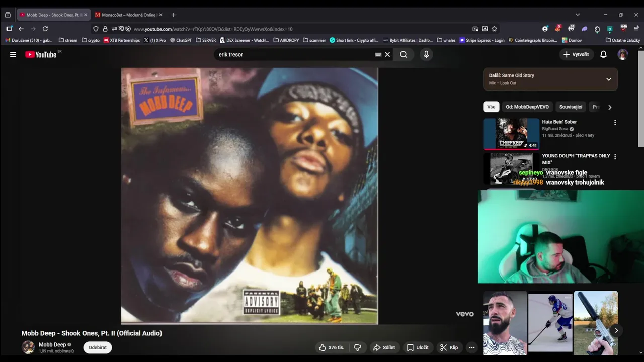Open the on-screen keyboard icon in search
Viewport: 644px width, 362px height.
(378, 54)
